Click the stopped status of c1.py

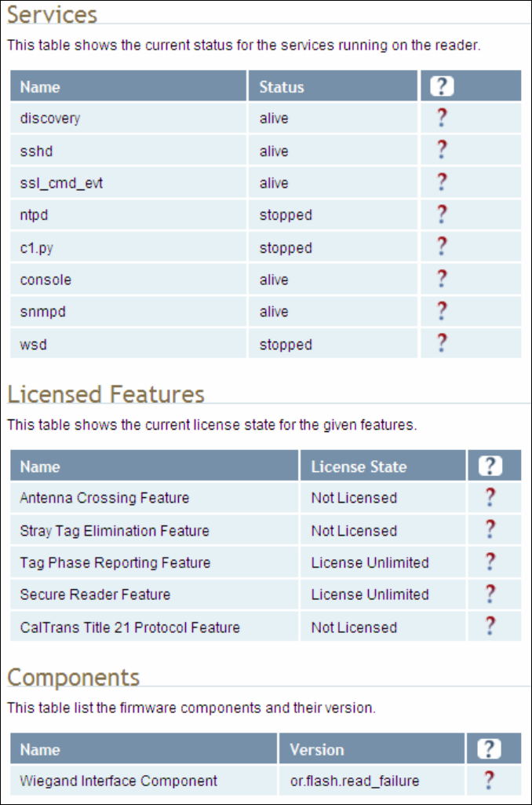point(286,248)
